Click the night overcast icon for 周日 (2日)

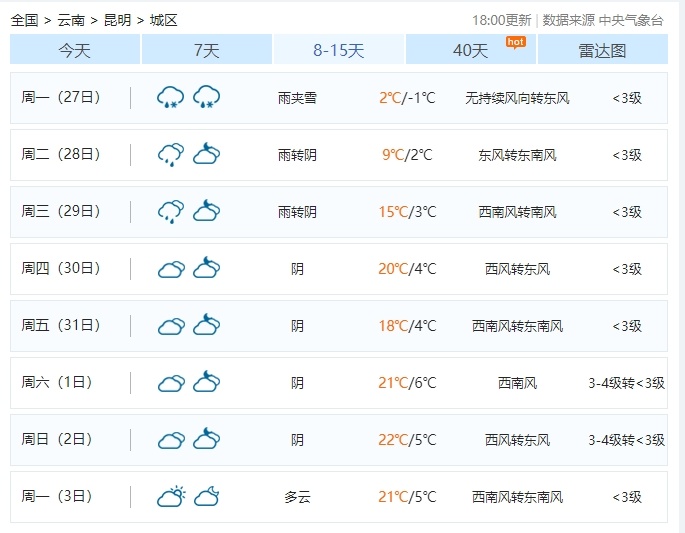(207, 439)
